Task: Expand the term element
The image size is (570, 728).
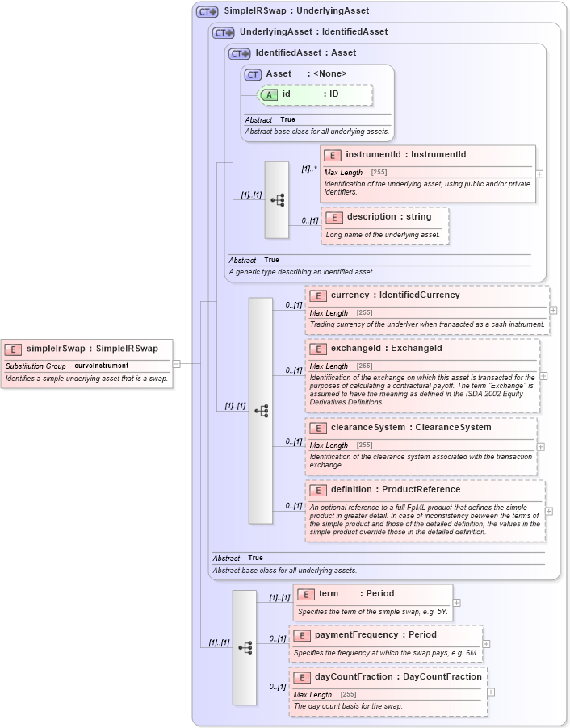Action: (457, 603)
